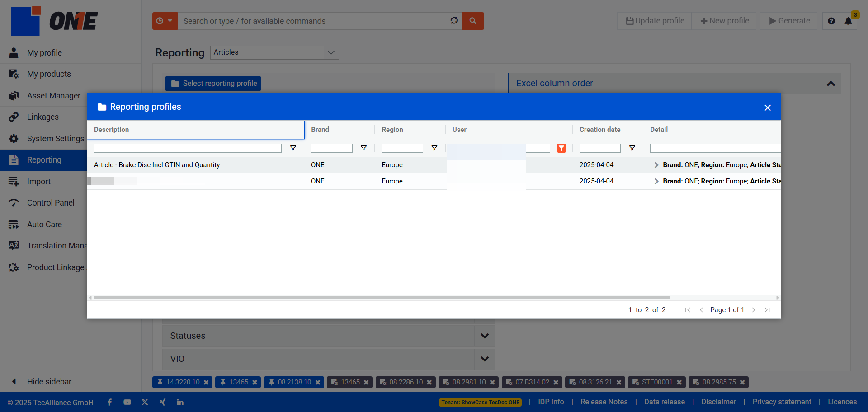Image resolution: width=868 pixels, height=412 pixels.
Task: Click the Region column filter icon
Action: pos(434,148)
